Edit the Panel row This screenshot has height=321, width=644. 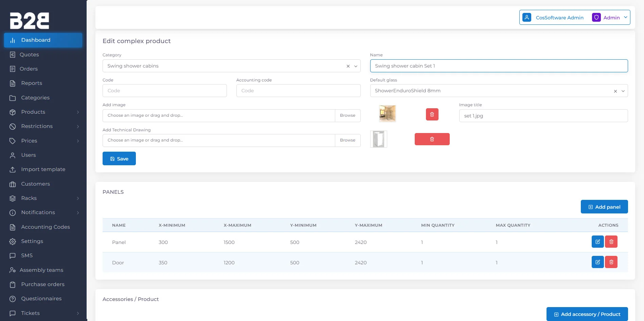point(597,242)
